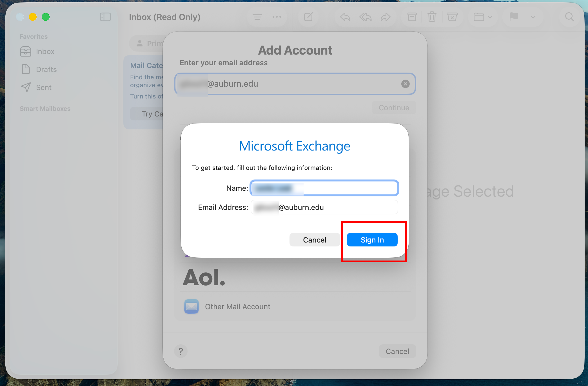Open the Move to folder dropdown
The image size is (588, 386).
point(483,17)
